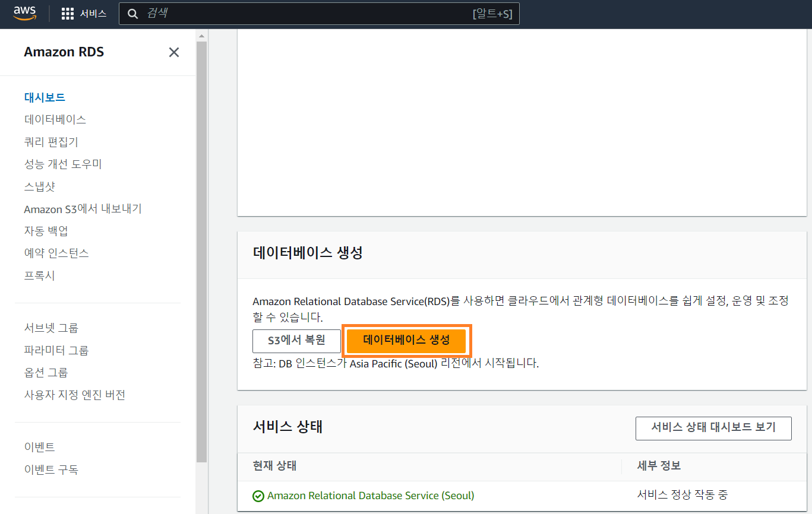Open 프록시 in the sidebar
The height and width of the screenshot is (514, 812).
(x=39, y=275)
